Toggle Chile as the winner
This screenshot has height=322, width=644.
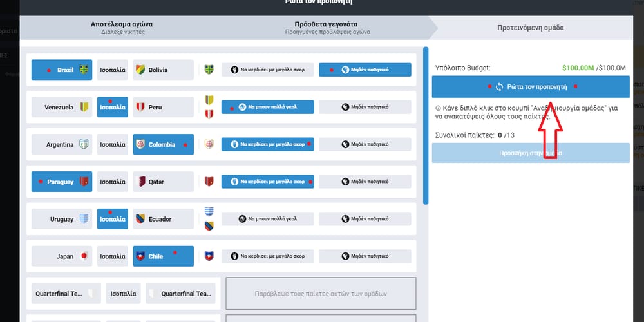163,256
